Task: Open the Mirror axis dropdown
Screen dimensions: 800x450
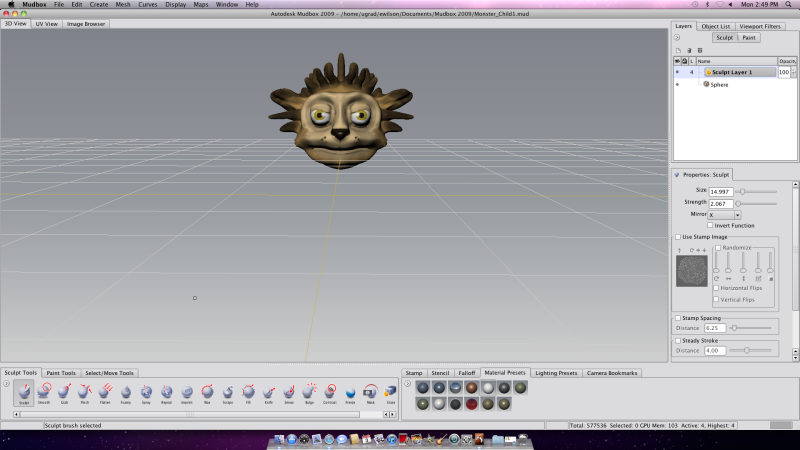Action: pyautogui.click(x=724, y=214)
